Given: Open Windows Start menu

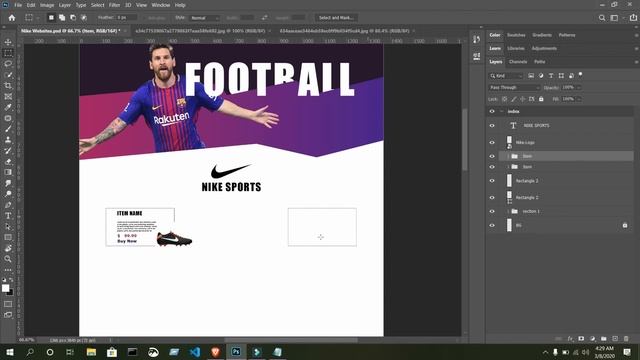Looking at the screenshot, I should (10, 352).
